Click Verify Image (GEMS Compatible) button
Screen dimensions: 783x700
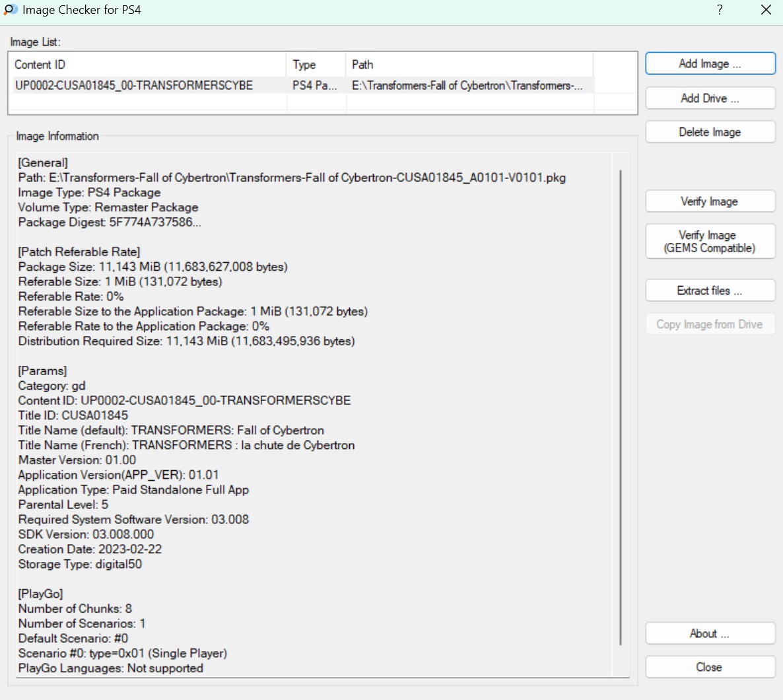(710, 242)
